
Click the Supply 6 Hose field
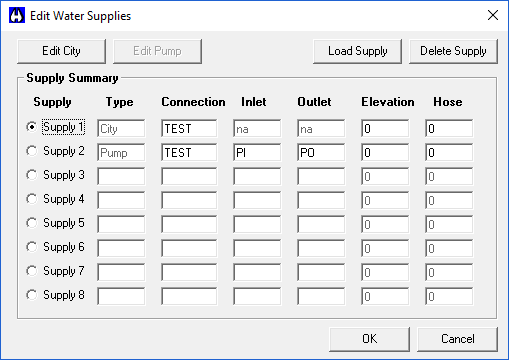click(449, 248)
